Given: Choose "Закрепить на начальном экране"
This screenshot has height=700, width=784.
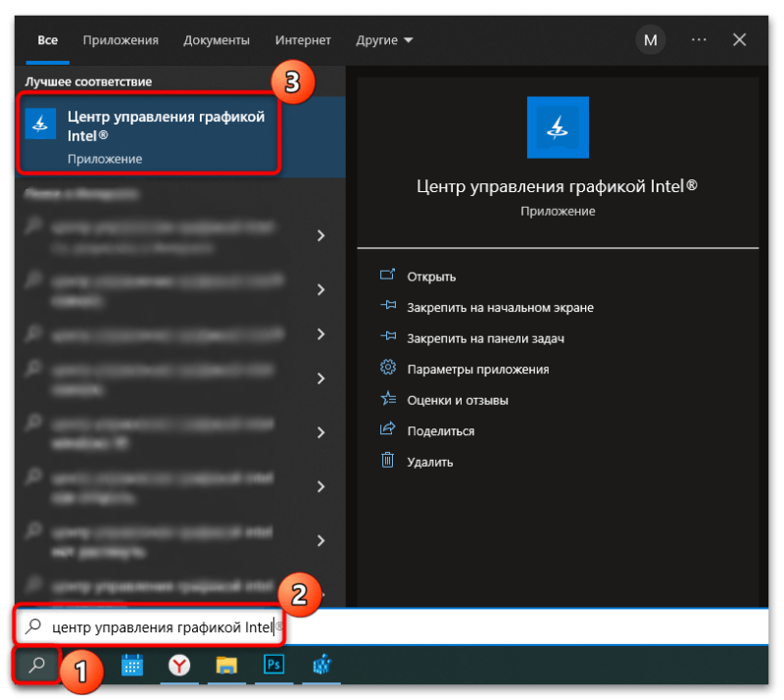Looking at the screenshot, I should click(500, 308).
